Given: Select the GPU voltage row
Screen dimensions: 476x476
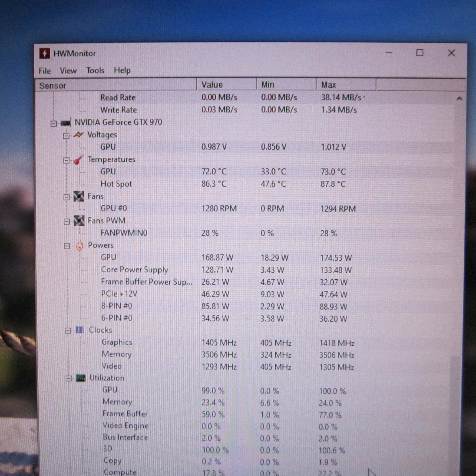Looking at the screenshot, I should tap(245, 147).
